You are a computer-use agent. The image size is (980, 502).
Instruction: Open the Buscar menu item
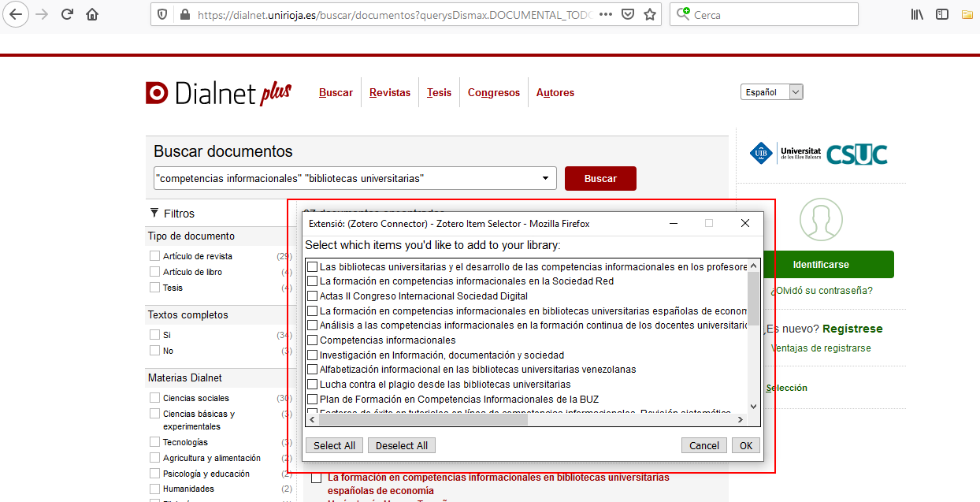(x=336, y=93)
